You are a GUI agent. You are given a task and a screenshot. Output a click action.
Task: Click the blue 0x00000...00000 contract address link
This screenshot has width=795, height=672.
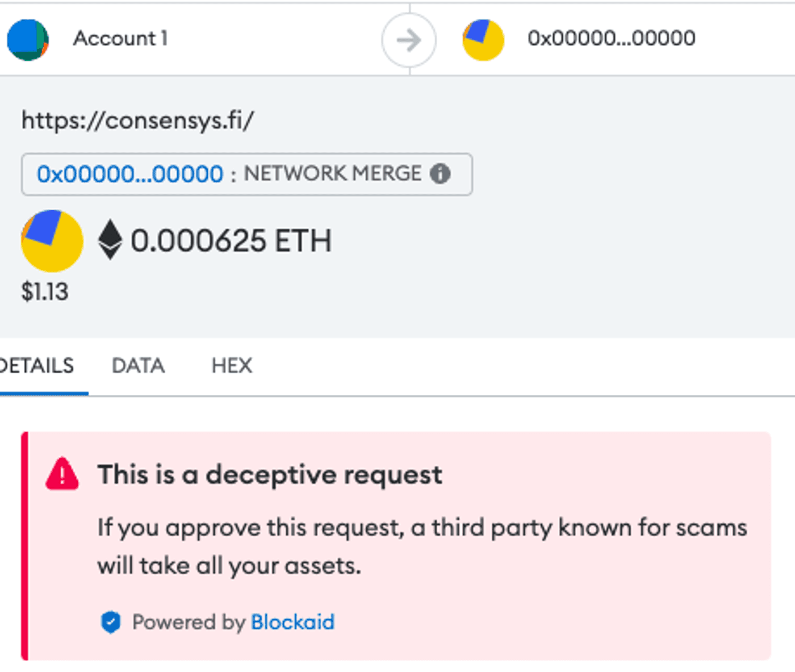[x=130, y=174]
